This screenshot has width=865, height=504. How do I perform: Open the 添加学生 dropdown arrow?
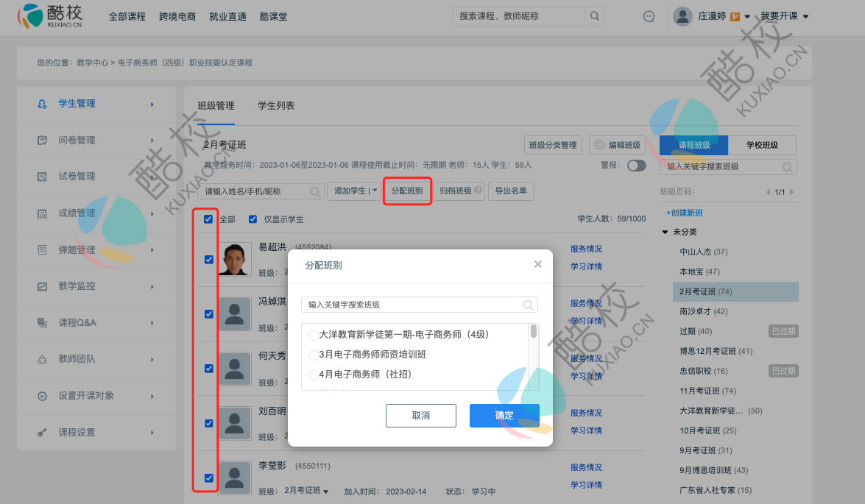coord(375,191)
